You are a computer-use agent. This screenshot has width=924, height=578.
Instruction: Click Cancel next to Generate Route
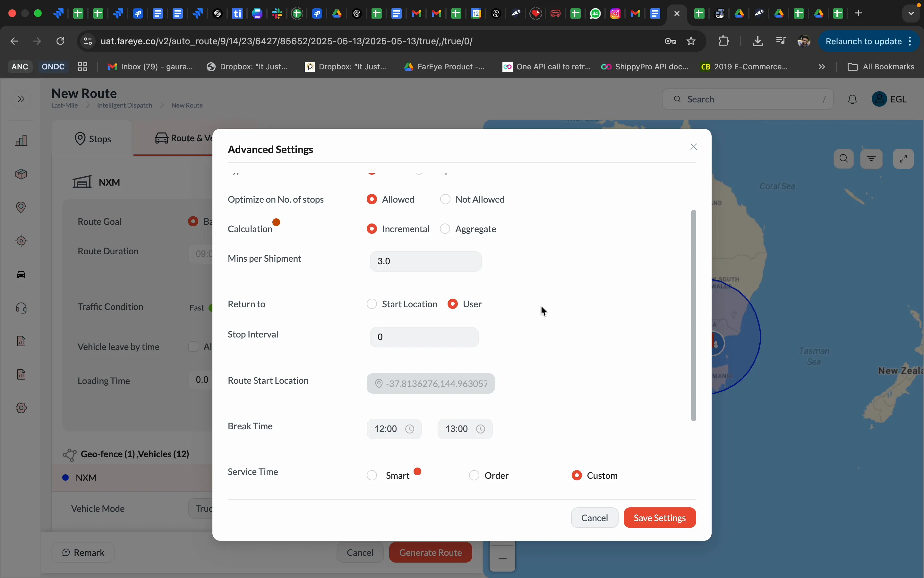tap(360, 552)
